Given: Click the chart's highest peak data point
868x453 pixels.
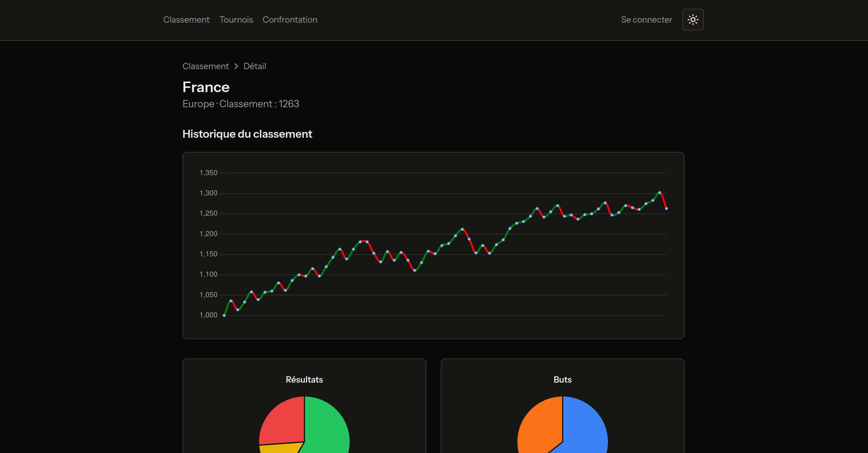Looking at the screenshot, I should point(660,193).
